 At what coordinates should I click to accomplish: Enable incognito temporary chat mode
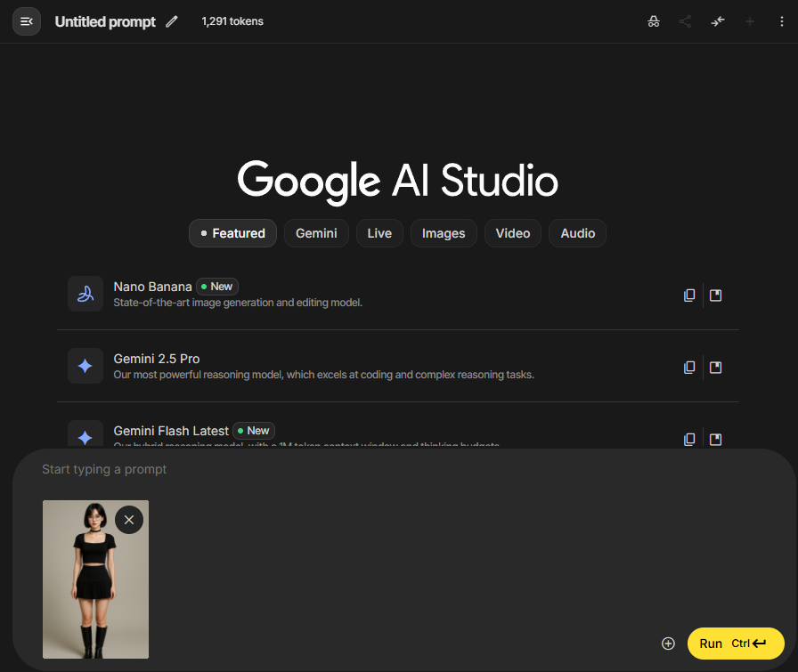(653, 21)
